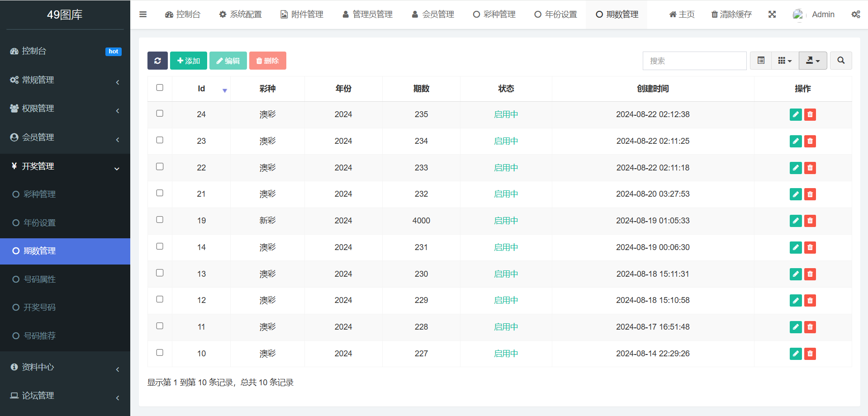Viewport: 868px width, 416px height.
Task: Open the columns visibility dropdown
Action: click(785, 61)
